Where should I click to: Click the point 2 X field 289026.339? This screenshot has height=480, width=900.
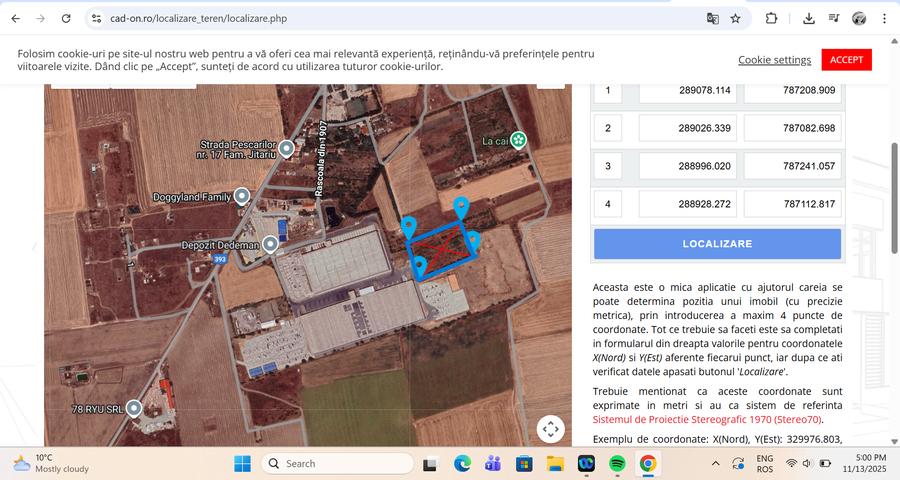pyautogui.click(x=688, y=128)
